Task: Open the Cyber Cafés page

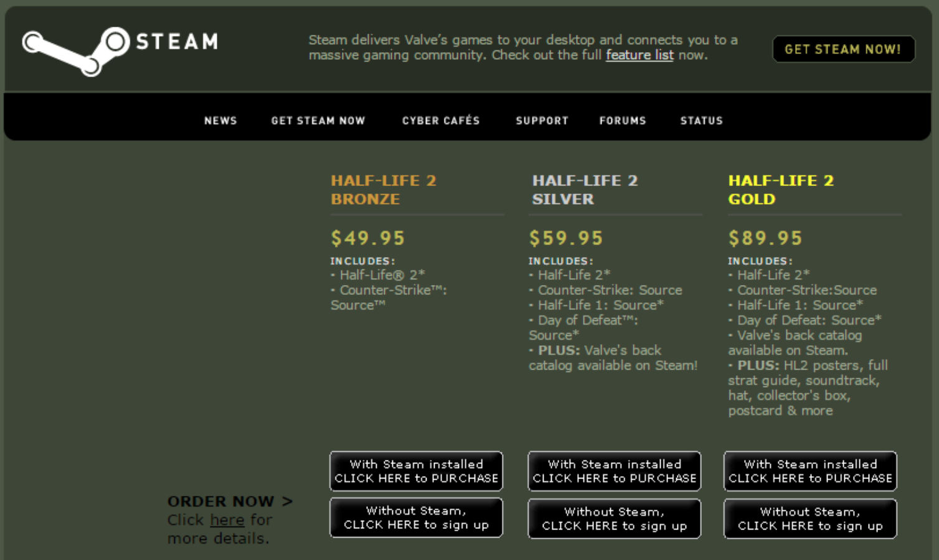Action: click(441, 121)
